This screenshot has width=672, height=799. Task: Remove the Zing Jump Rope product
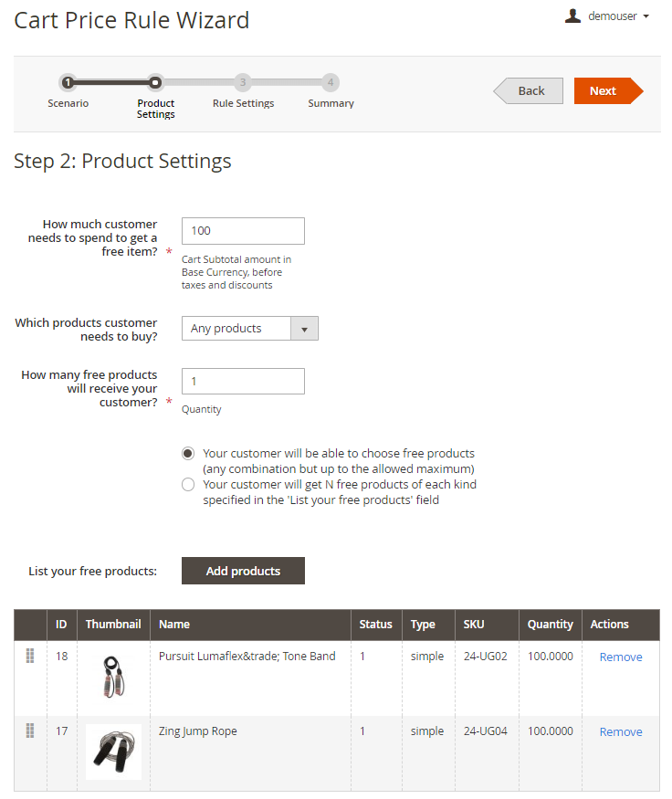[620, 732]
